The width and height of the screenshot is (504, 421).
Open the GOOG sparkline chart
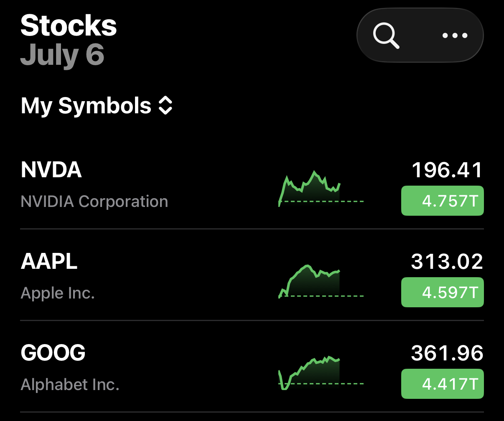[x=321, y=373]
